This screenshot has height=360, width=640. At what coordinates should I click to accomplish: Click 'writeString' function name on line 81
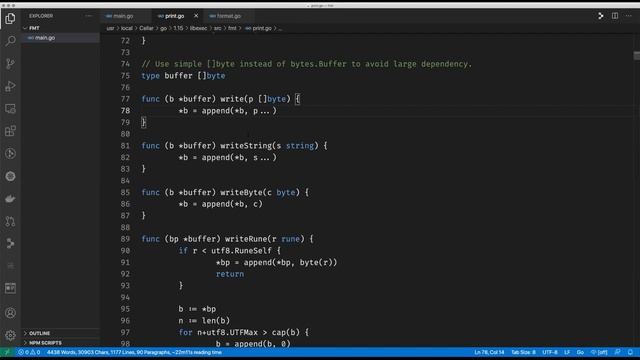pos(246,146)
